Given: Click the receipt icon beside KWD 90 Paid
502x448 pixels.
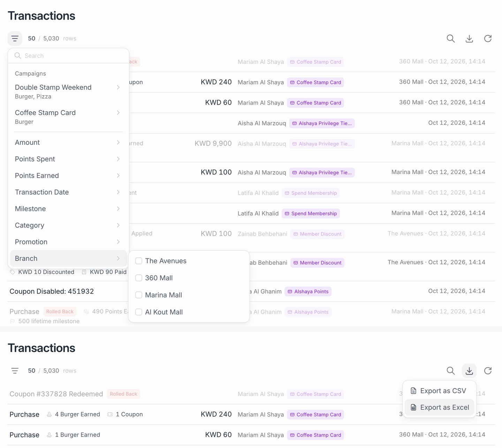Looking at the screenshot, I should coord(84,272).
